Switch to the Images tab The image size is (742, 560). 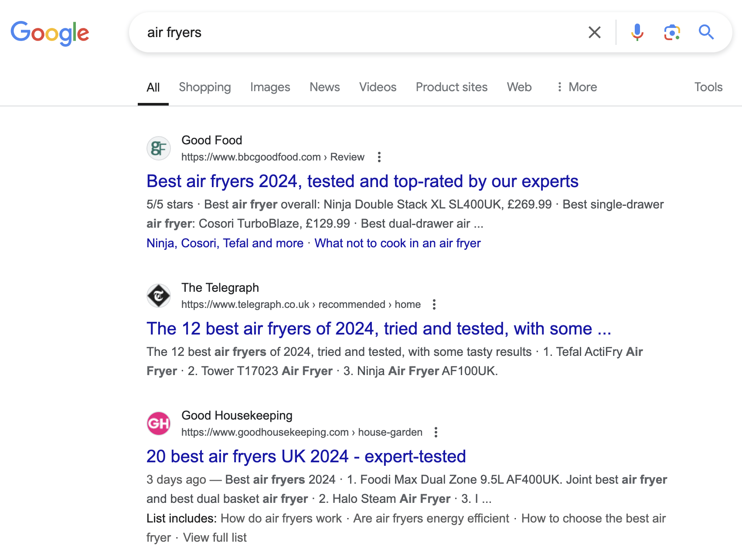270,87
